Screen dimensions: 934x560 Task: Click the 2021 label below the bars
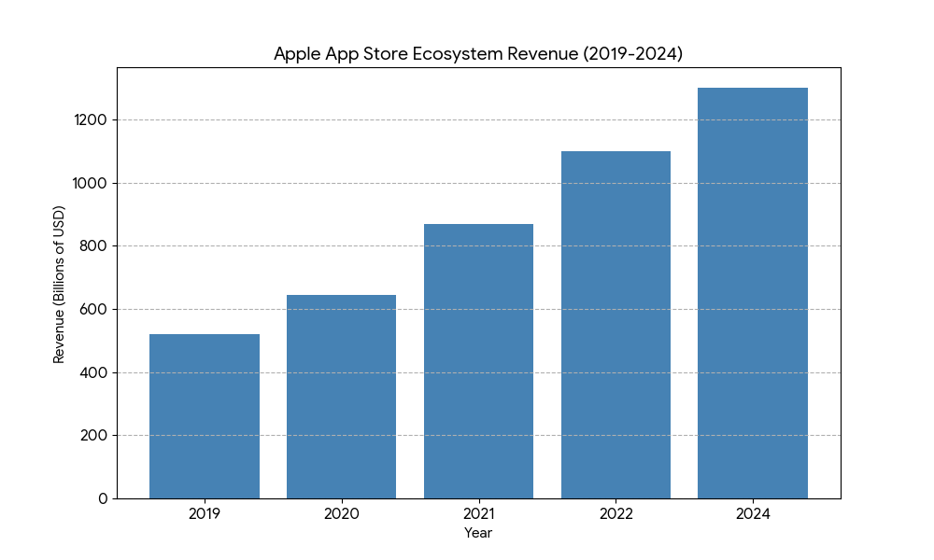pyautogui.click(x=478, y=513)
